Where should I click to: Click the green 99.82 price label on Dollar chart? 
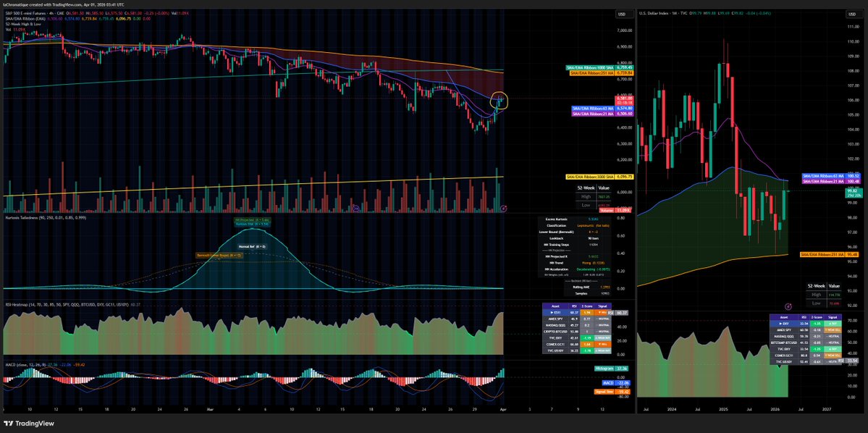point(853,192)
